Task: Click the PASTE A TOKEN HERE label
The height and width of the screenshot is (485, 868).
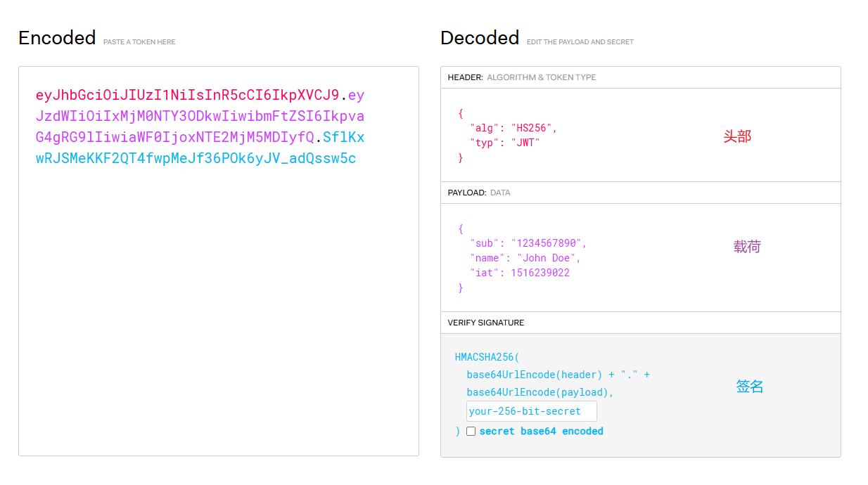Action: click(x=139, y=42)
